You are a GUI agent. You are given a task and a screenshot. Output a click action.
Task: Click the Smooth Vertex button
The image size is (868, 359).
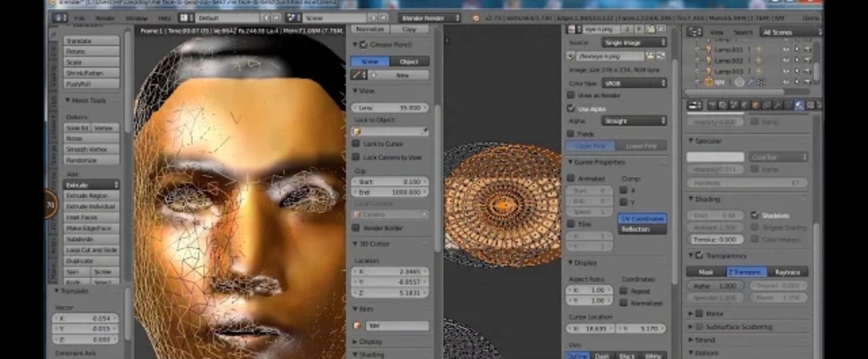(x=92, y=149)
